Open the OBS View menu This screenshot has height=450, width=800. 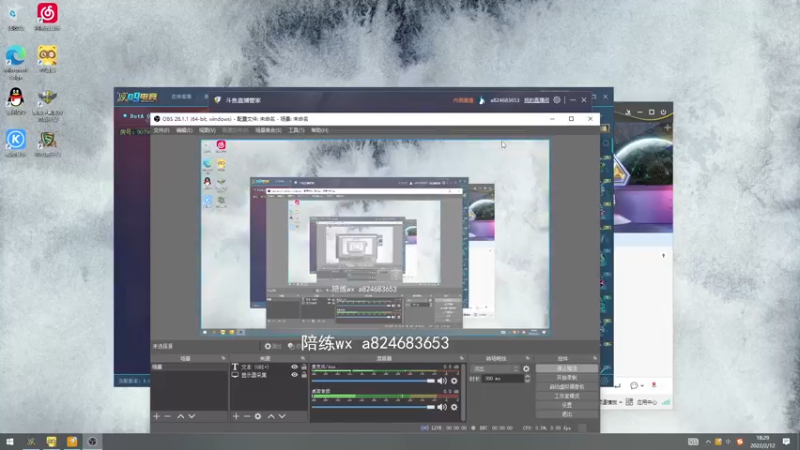[x=207, y=131]
